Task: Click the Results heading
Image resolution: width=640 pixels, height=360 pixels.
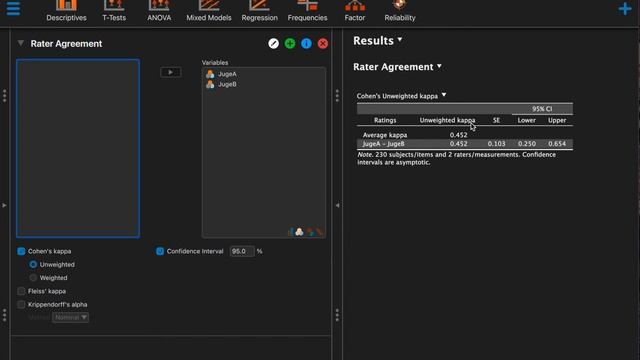Action: click(373, 40)
